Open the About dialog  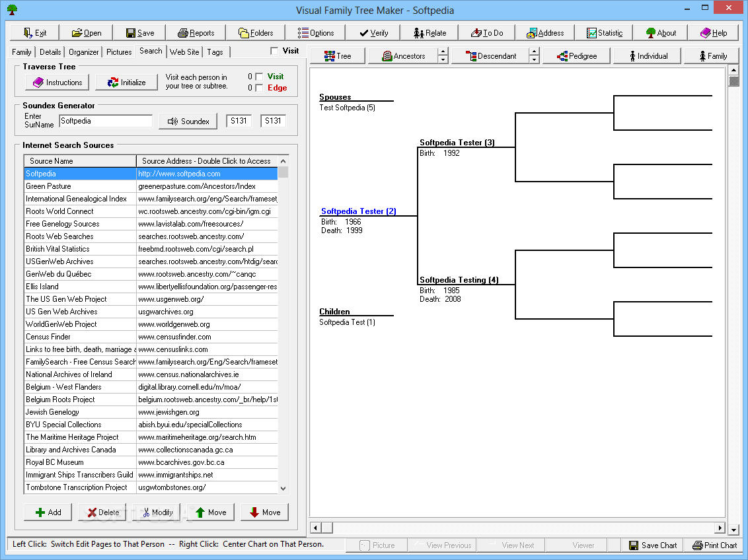pyautogui.click(x=661, y=33)
